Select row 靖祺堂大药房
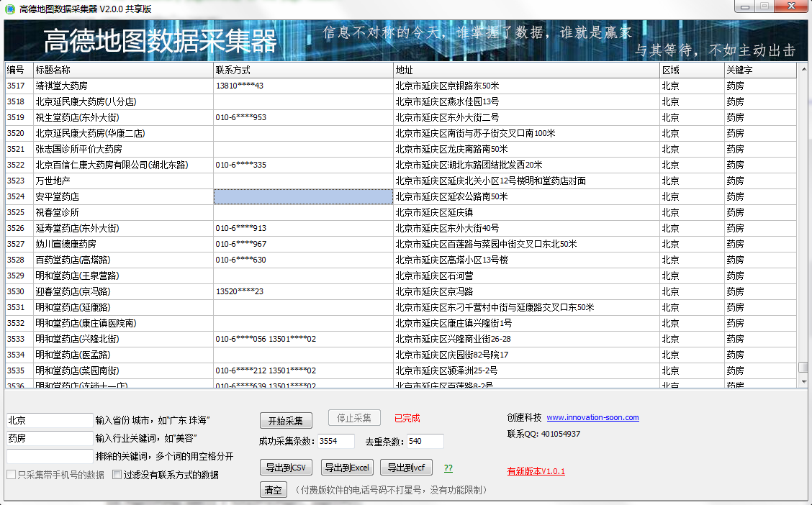Viewport: 812px width, 505px height. click(401, 86)
